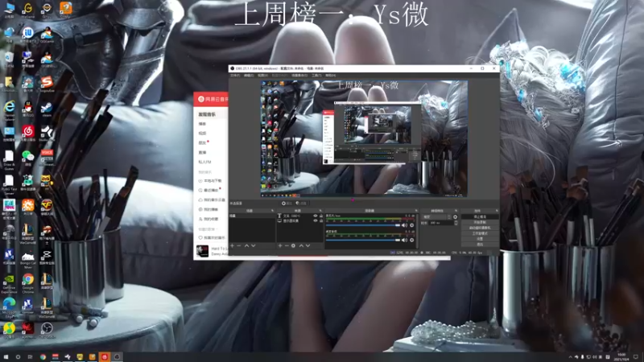Toggle lock on 显示器采集 source
This screenshot has height=362, width=644.
point(321,220)
